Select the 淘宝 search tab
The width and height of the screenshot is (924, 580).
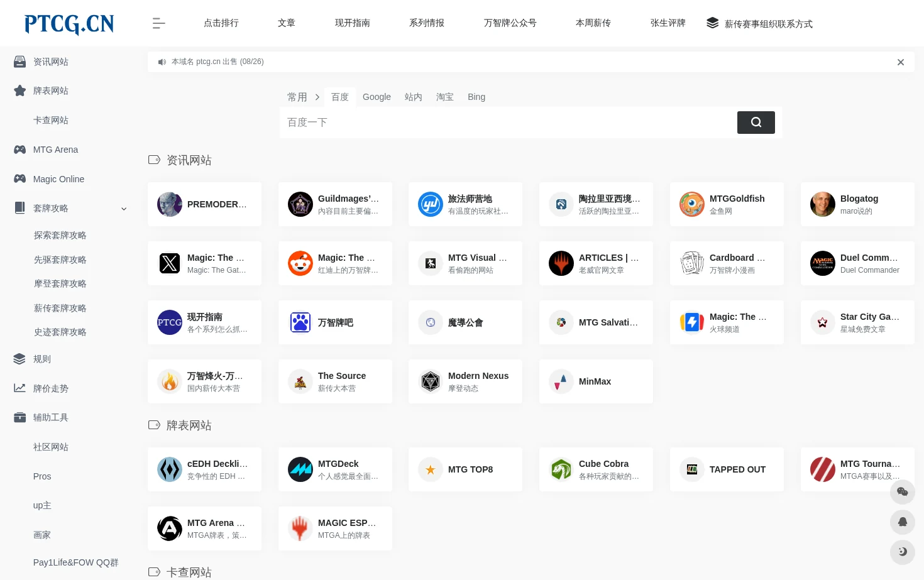tap(445, 97)
